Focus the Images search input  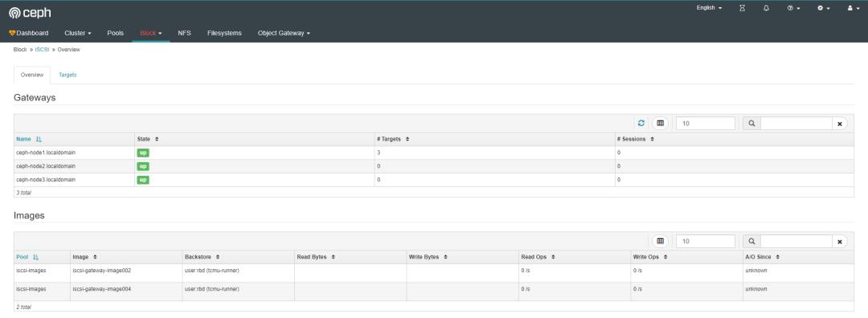click(796, 241)
